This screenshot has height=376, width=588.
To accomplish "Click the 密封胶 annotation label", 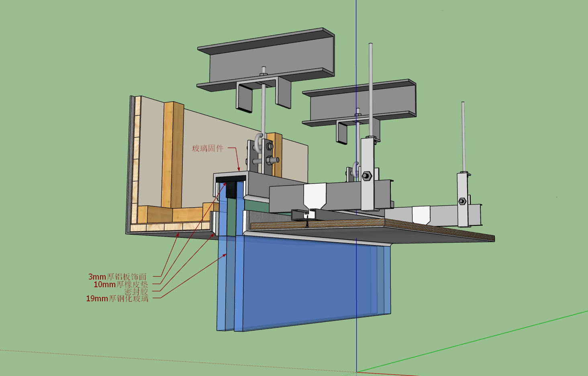I will click(136, 292).
